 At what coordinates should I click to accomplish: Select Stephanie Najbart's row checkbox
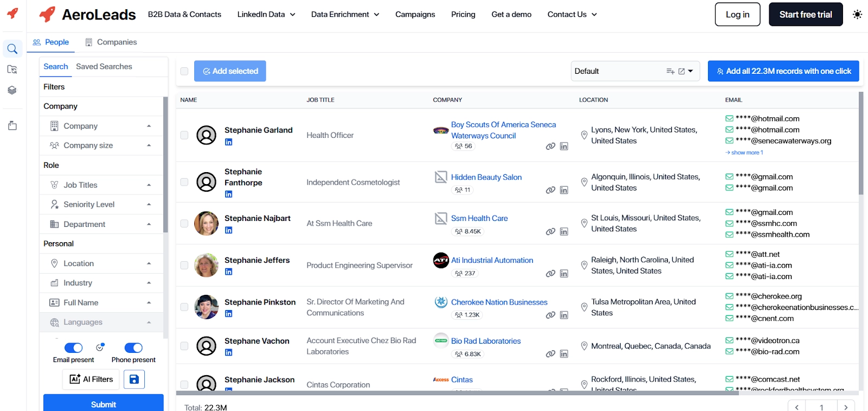coord(184,224)
